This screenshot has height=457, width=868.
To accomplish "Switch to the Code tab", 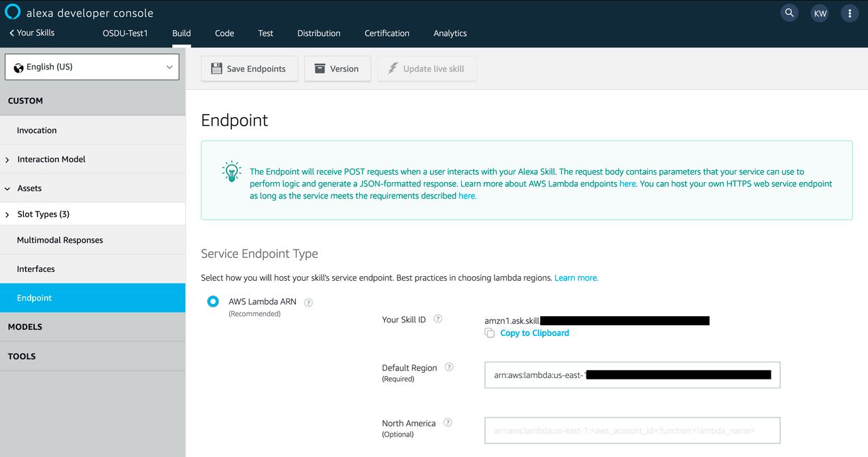I will 224,33.
